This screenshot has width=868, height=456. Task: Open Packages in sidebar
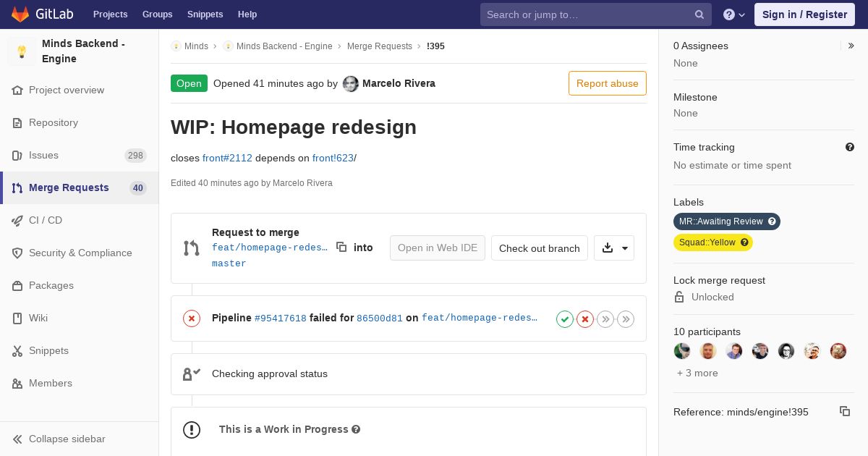[79, 285]
